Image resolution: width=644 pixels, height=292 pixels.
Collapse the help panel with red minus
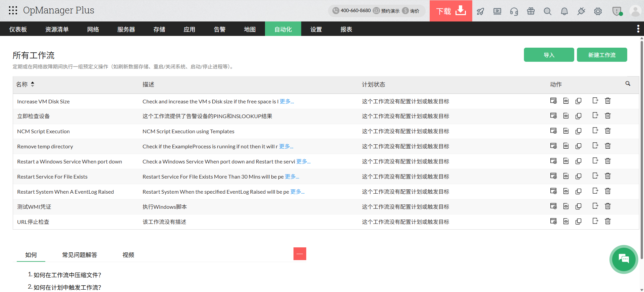click(300, 254)
